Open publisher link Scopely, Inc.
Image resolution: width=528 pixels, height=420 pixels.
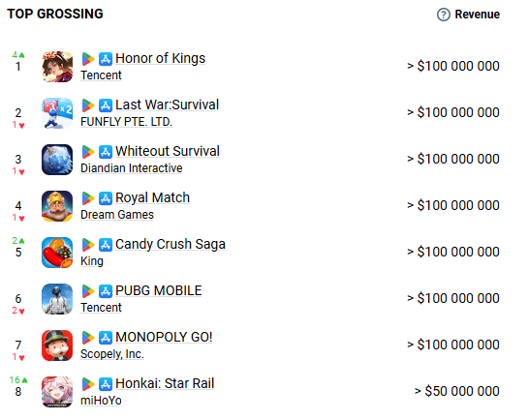(x=112, y=354)
